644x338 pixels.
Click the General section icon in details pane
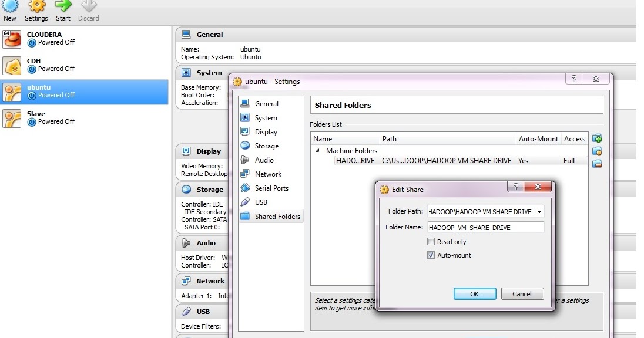pyautogui.click(x=186, y=35)
